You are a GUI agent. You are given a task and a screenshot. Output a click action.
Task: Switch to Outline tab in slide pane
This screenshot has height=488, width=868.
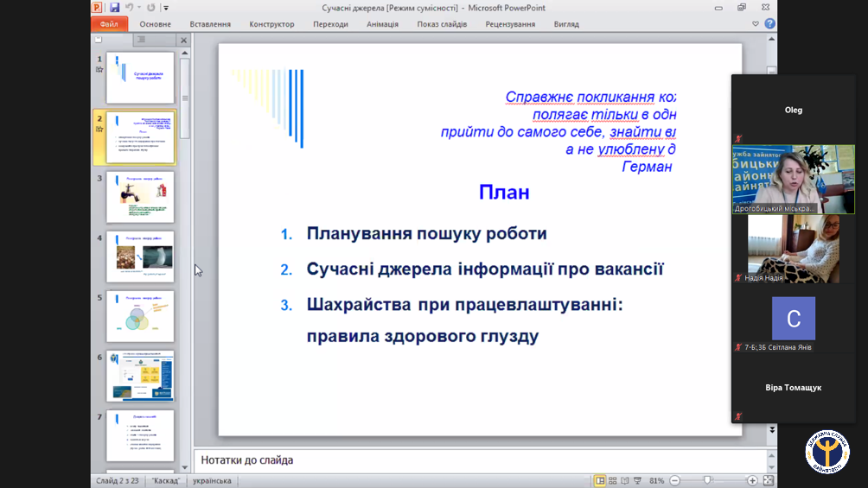(x=141, y=40)
